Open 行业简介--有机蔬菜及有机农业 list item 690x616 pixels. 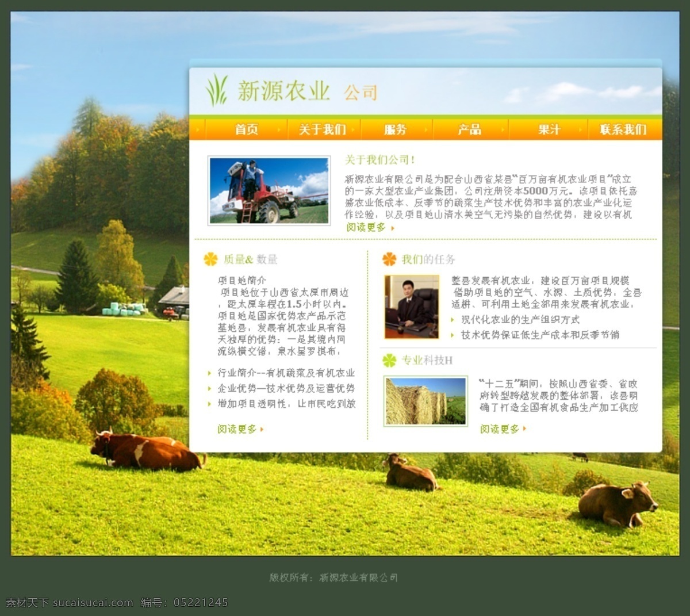[286, 373]
